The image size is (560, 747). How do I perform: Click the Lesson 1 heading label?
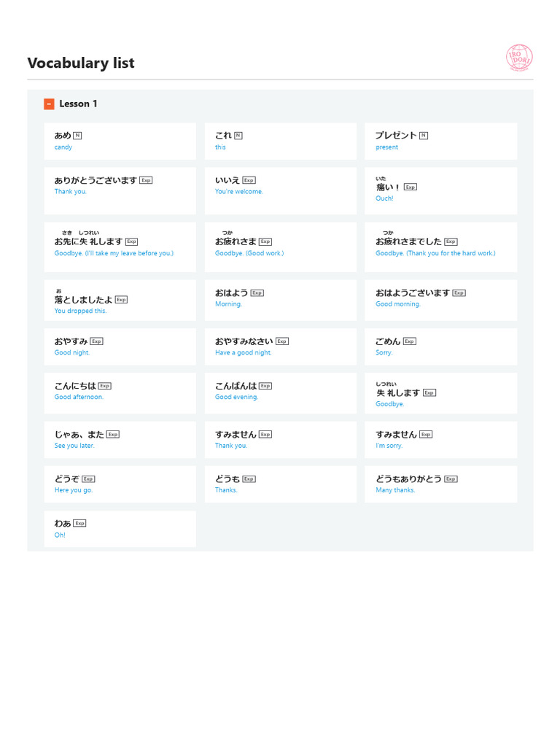(x=78, y=104)
